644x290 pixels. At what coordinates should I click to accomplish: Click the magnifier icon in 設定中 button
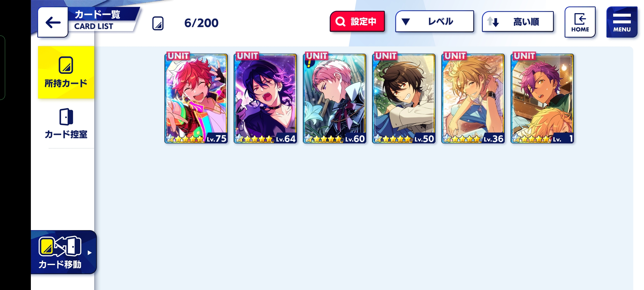pos(340,21)
